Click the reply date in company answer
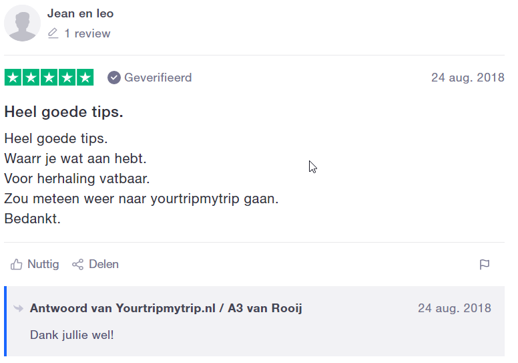 pos(454,308)
